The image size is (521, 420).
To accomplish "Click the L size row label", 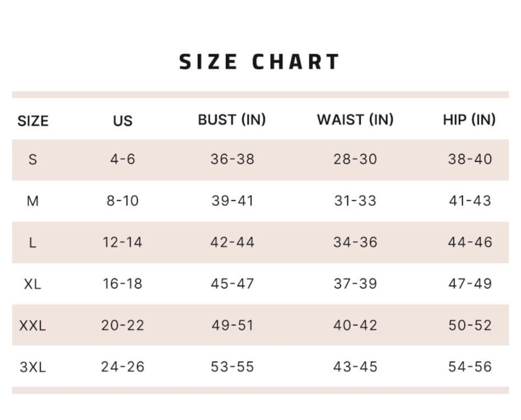I will tap(33, 243).
